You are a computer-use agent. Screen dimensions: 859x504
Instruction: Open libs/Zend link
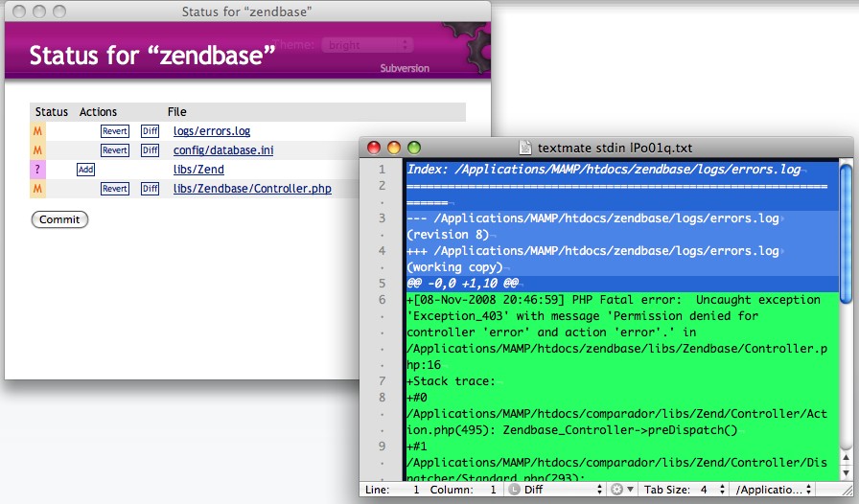coord(198,170)
